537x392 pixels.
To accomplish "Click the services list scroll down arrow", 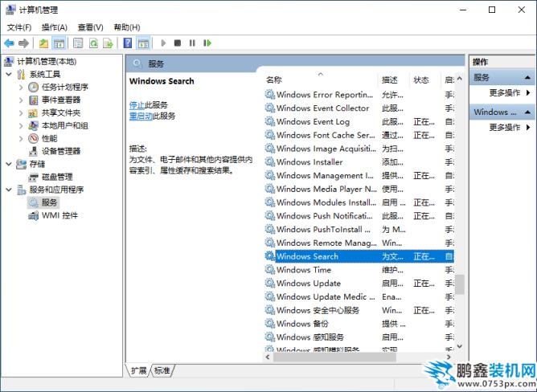I will tap(460, 346).
